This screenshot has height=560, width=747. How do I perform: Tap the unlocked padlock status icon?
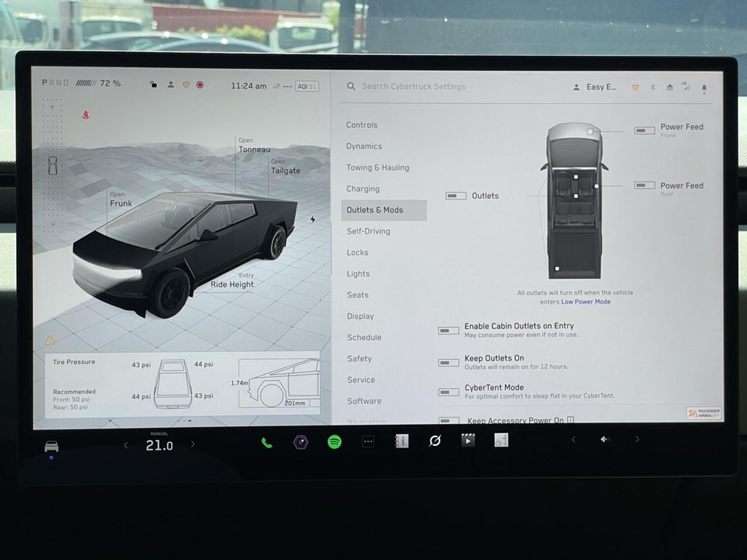(153, 85)
